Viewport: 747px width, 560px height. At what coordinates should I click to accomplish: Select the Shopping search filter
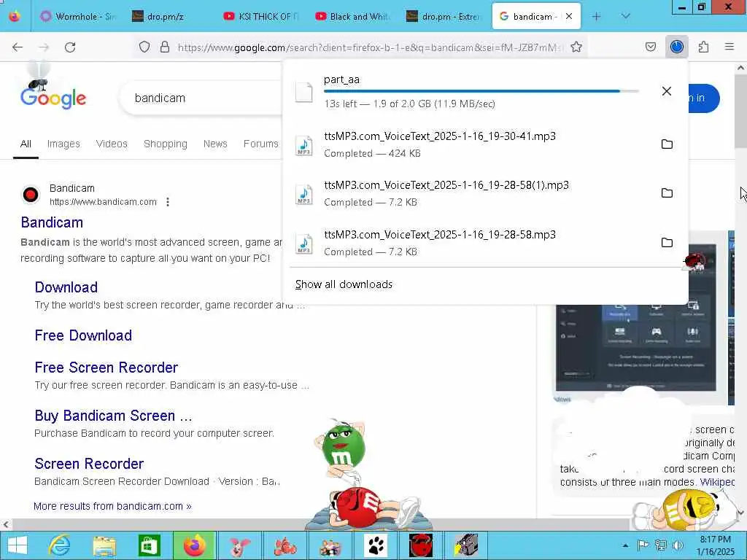tap(166, 144)
